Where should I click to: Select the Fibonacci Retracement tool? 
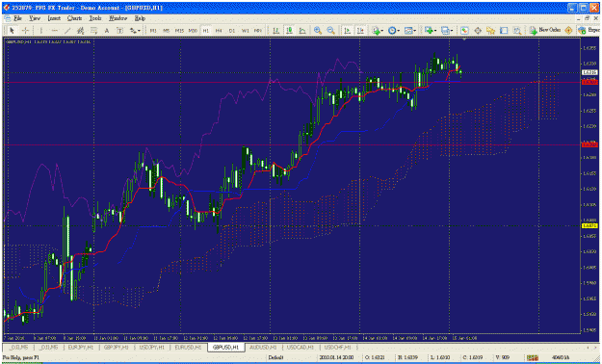(x=93, y=31)
